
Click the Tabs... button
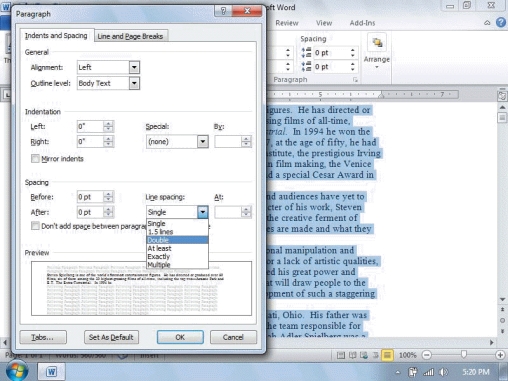coord(43,337)
